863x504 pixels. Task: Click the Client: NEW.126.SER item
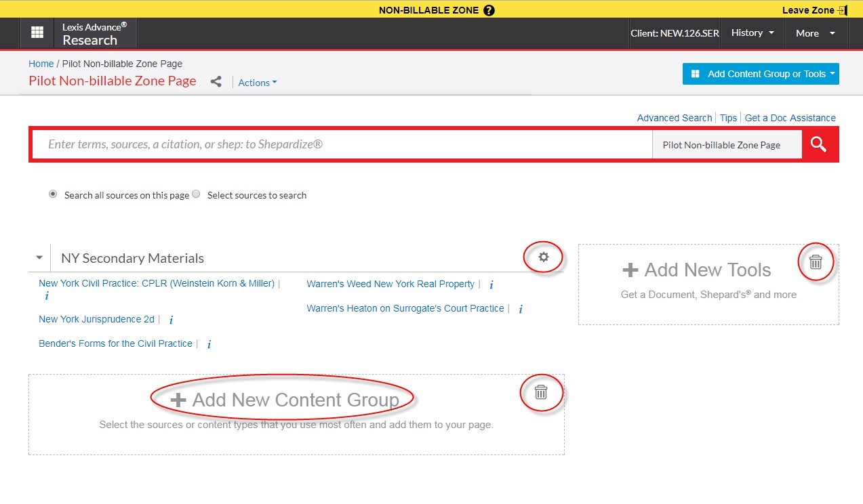click(x=675, y=33)
